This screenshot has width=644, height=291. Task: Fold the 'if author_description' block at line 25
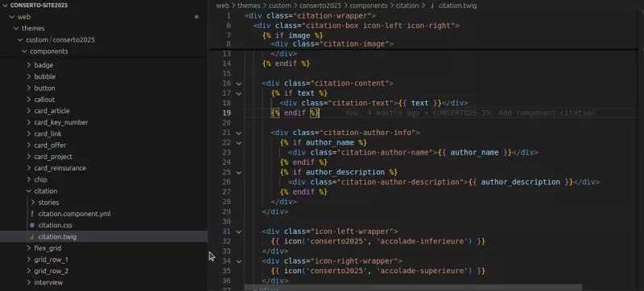click(x=238, y=172)
